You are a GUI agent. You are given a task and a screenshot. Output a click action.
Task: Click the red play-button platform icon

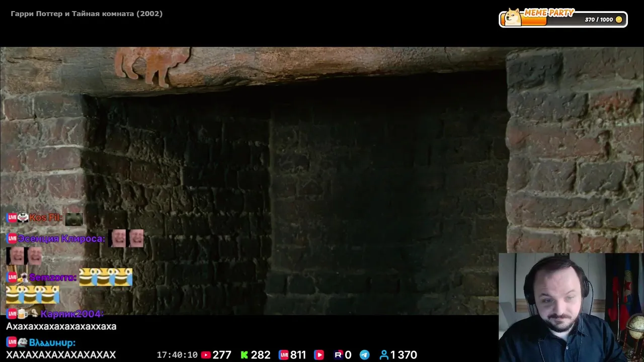[319, 355]
